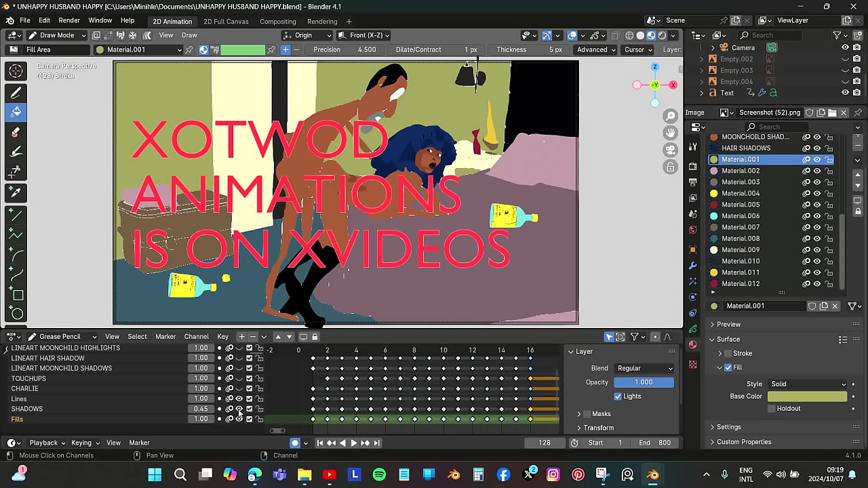868x488 pixels.
Task: Uncheck the Lights checkbox
Action: 618,396
